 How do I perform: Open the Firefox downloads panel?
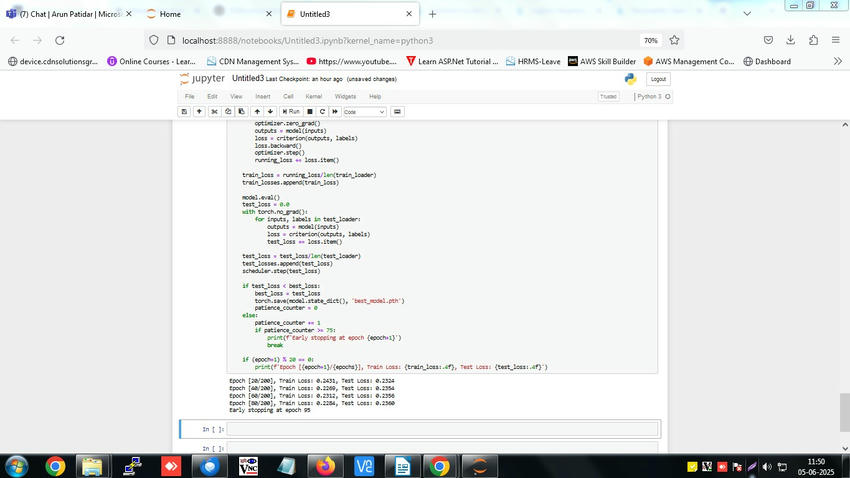pyautogui.click(x=790, y=40)
